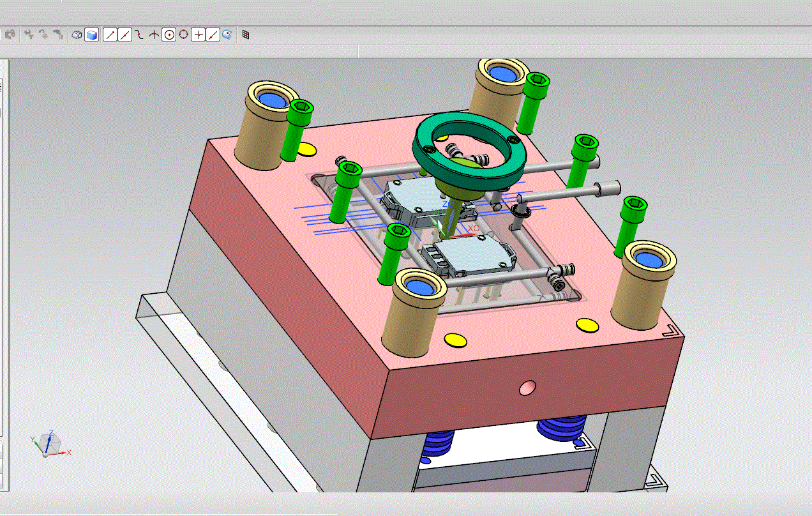Toggle Existing Point snap (plus icon)
This screenshot has height=516, width=812.
(199, 34)
